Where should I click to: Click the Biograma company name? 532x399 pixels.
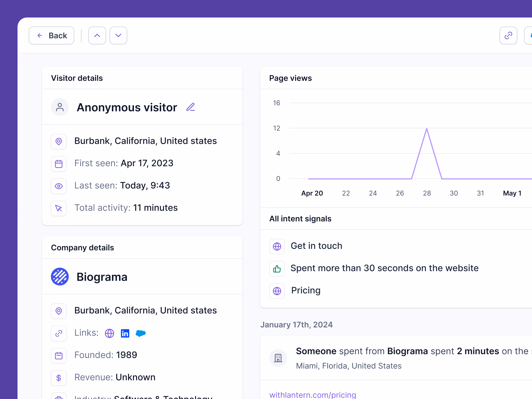tap(102, 277)
